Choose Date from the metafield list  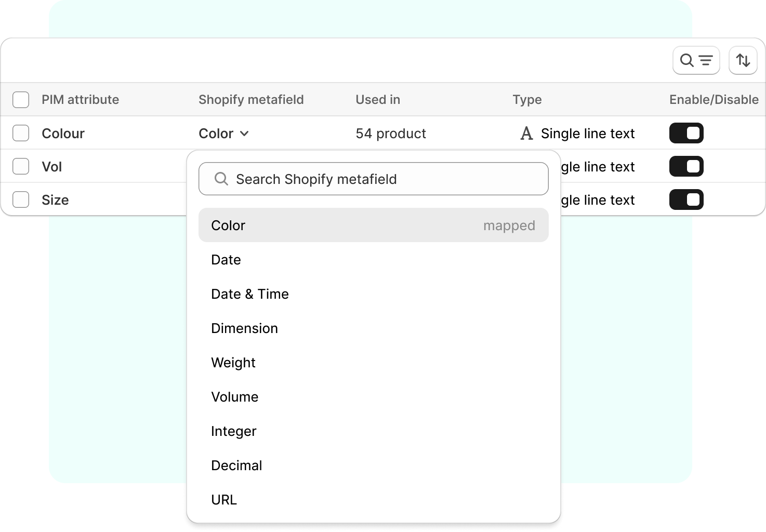pyautogui.click(x=226, y=260)
